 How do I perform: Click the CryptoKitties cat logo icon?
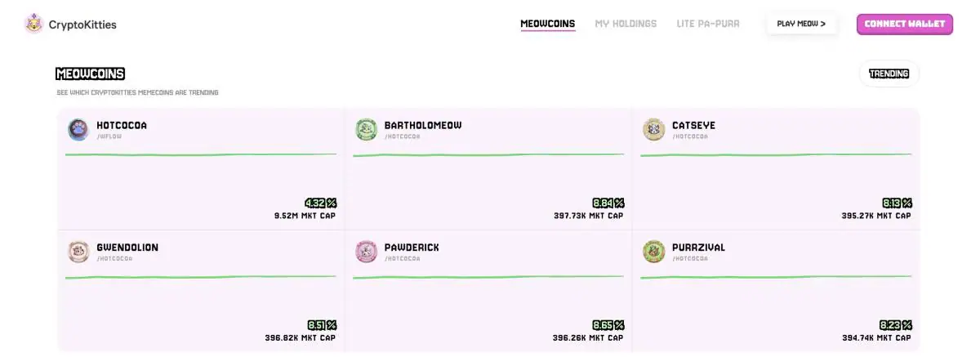click(x=33, y=24)
